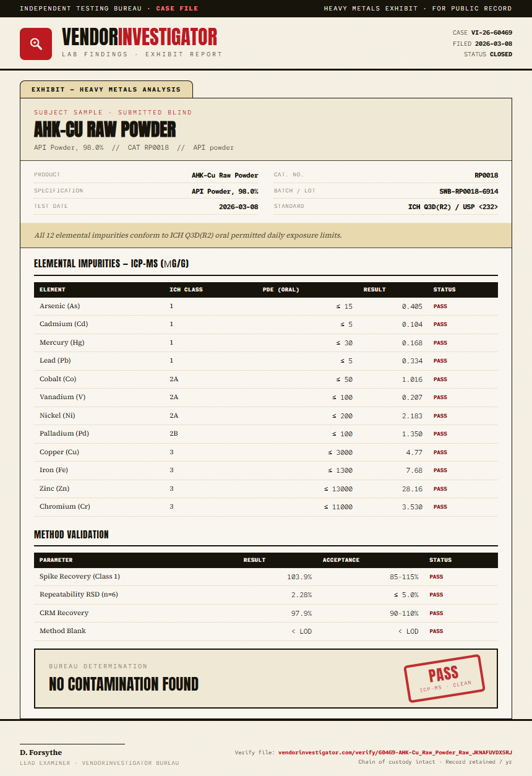Open the vendorinvestigator.com verify file link
532x776 pixels.
pyautogui.click(x=395, y=752)
